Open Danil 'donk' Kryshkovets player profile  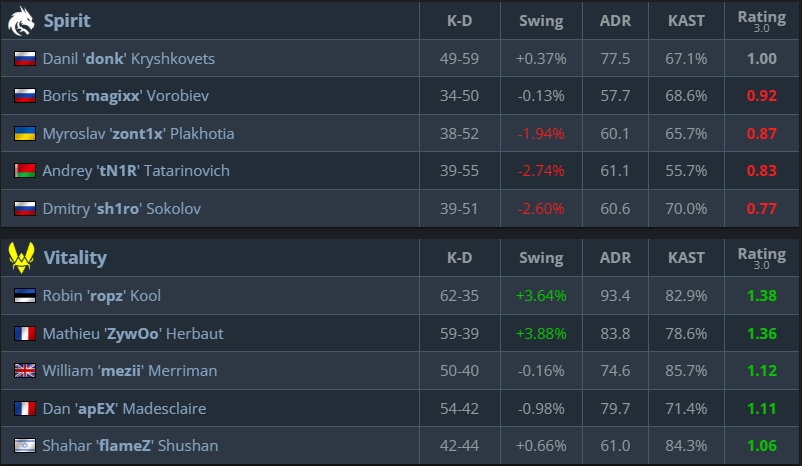pyautogui.click(x=128, y=59)
